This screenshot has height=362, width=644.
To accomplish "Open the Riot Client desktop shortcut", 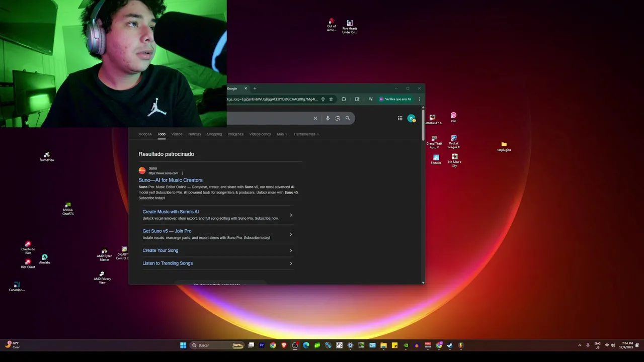I will coord(28,264).
